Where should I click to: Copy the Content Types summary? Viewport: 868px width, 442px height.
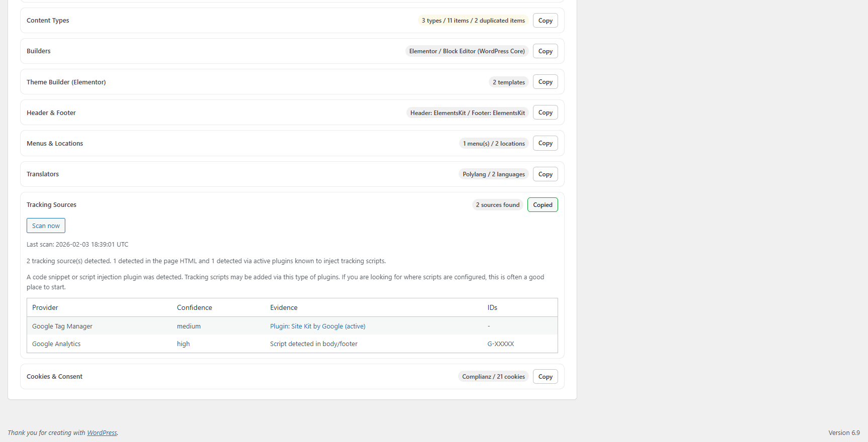point(545,21)
